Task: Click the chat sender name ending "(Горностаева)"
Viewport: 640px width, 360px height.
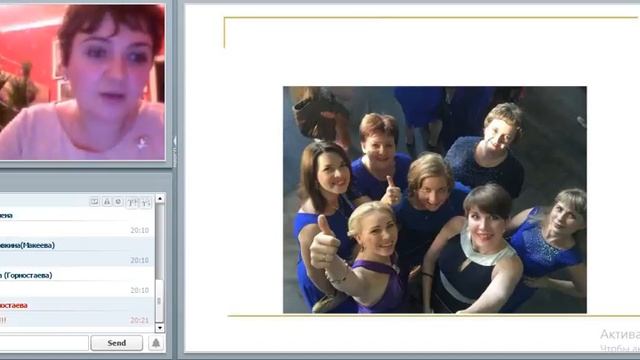Action: [x=26, y=276]
